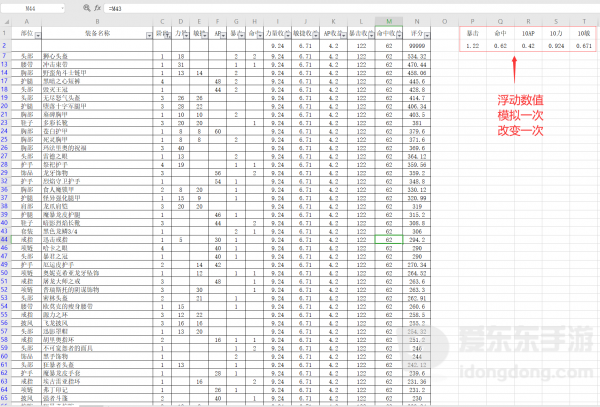The image size is (600, 407).
Task: Select row 44 header
Action: coord(6,241)
